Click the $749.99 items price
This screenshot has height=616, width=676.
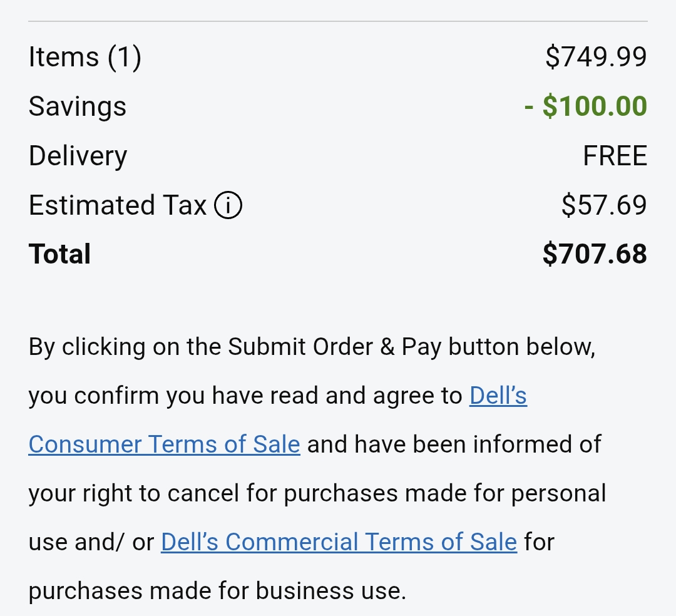click(596, 58)
